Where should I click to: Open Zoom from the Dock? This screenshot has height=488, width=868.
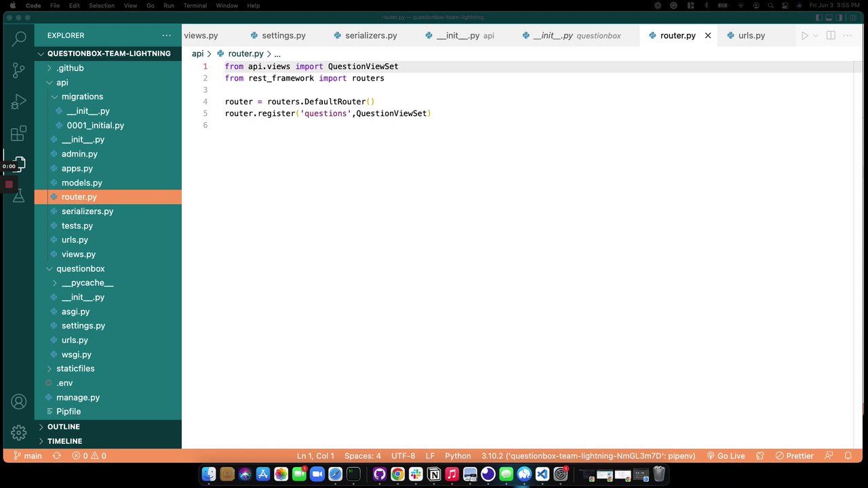(317, 474)
